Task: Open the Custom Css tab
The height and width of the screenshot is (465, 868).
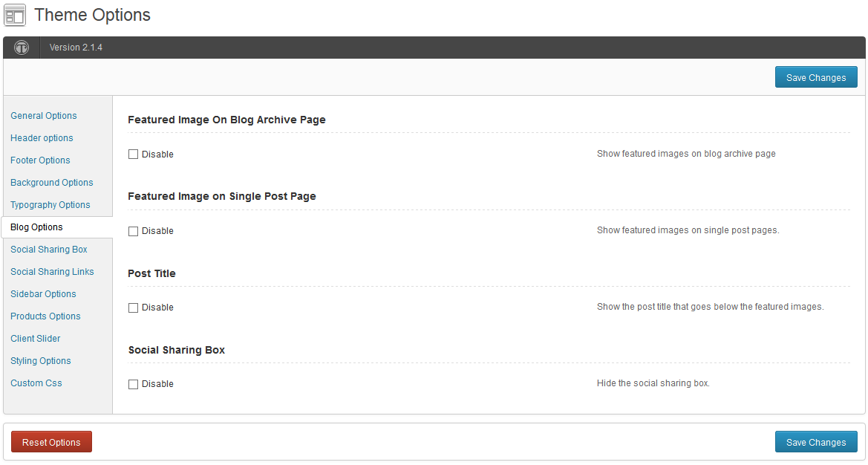Action: click(x=36, y=383)
